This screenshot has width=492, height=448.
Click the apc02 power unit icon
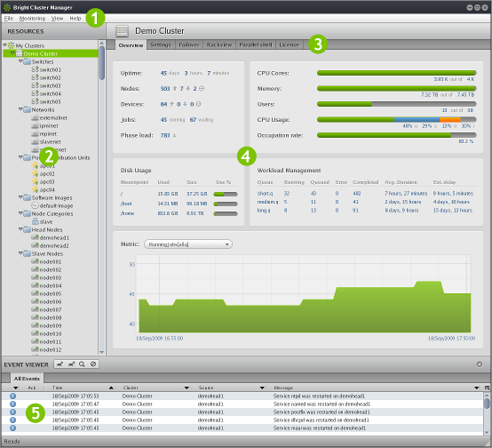pyautogui.click(x=35, y=173)
